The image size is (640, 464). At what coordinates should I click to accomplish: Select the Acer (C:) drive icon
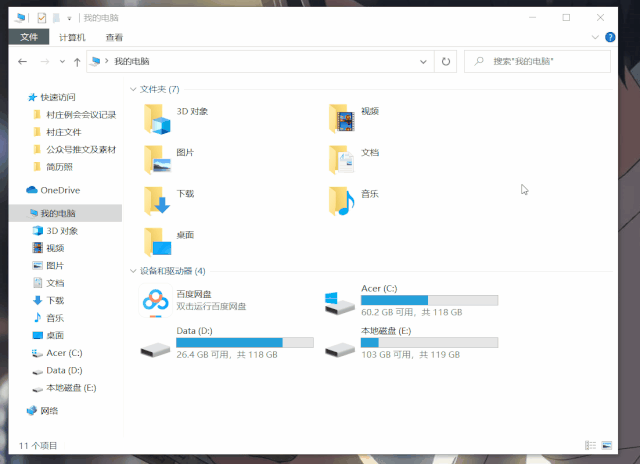[x=340, y=303]
